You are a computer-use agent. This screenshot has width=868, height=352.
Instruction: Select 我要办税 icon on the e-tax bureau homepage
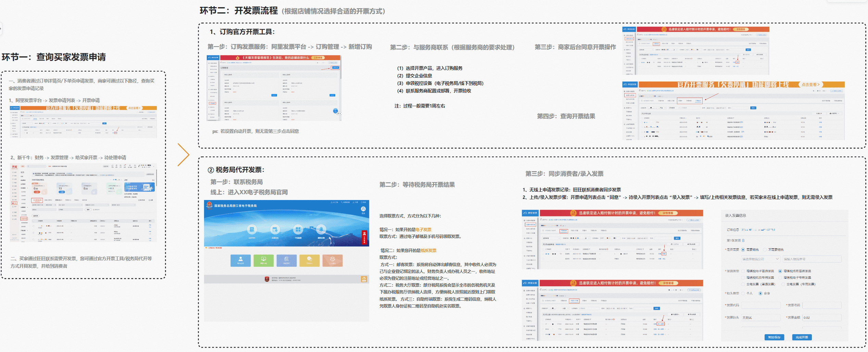tap(252, 230)
